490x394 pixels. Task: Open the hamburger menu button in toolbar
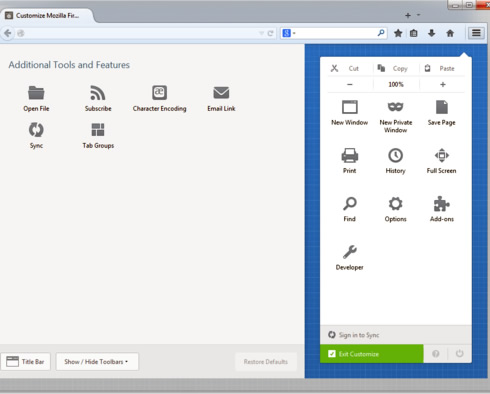click(476, 33)
